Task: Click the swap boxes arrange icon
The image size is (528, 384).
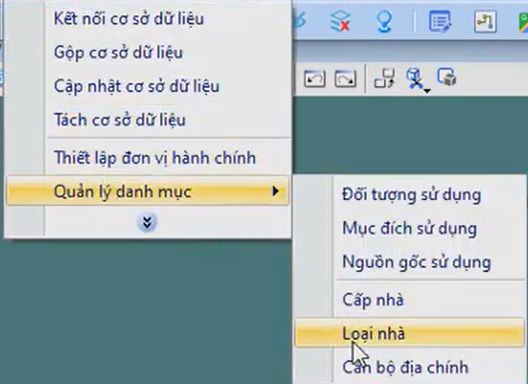Action: tap(385, 78)
